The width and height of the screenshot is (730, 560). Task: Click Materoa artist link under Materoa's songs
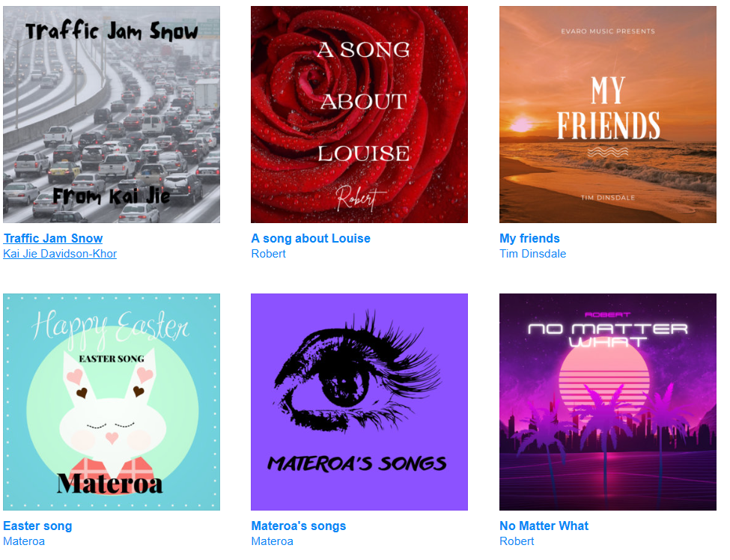[273, 541]
